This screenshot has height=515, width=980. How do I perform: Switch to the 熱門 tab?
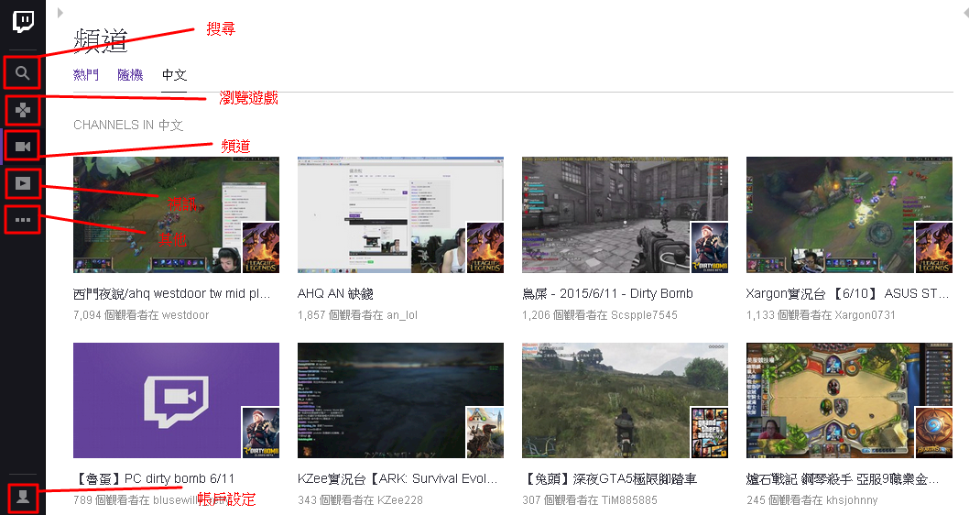[x=86, y=75]
